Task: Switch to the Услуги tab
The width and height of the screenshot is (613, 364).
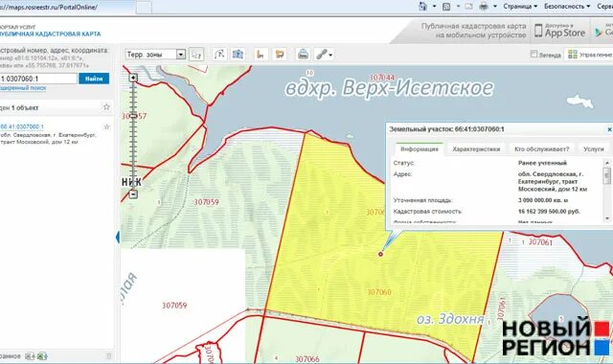Action: pos(594,149)
